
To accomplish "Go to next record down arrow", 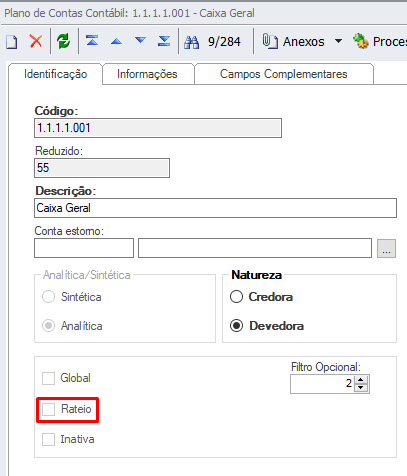I will click(x=141, y=41).
